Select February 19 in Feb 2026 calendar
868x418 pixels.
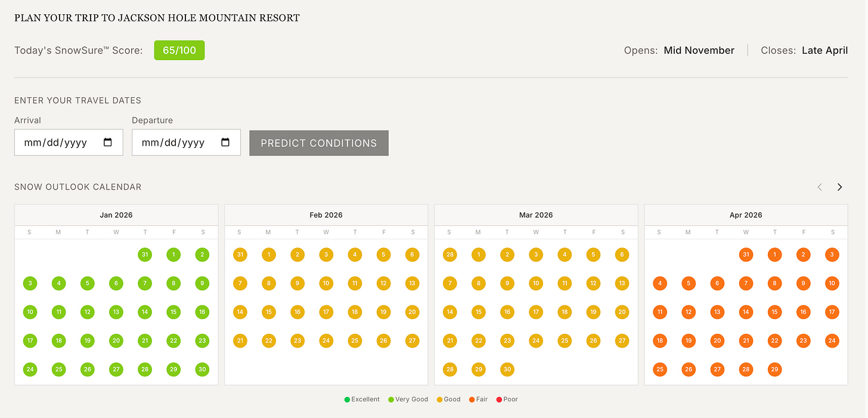(383, 312)
